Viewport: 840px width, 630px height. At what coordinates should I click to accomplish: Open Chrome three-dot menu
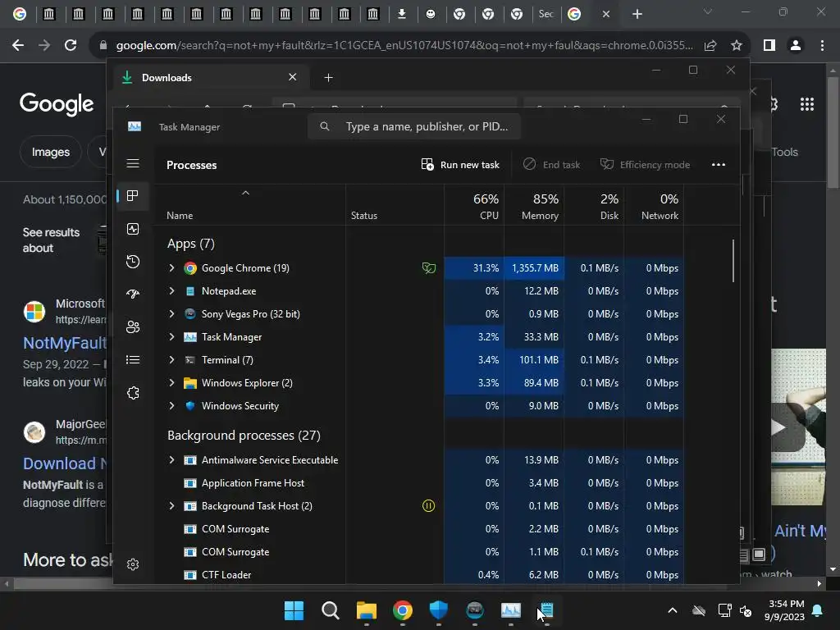(822, 46)
